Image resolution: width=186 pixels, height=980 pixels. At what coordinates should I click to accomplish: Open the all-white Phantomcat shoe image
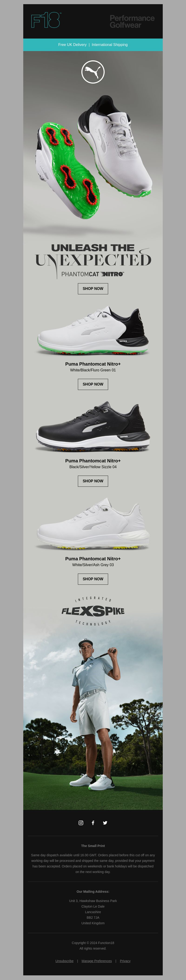point(93,524)
